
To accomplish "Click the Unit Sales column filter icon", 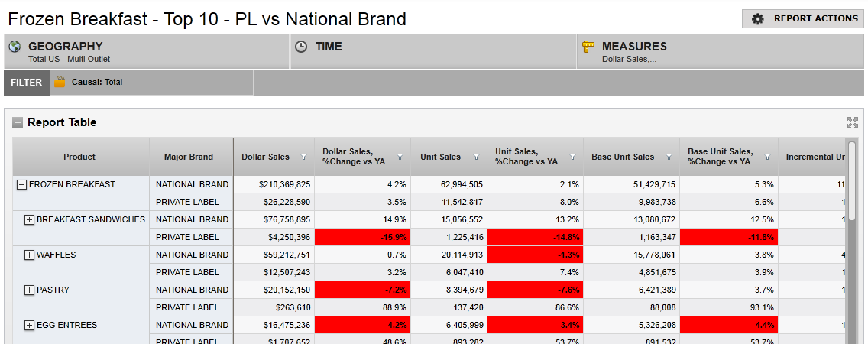I will point(476,157).
